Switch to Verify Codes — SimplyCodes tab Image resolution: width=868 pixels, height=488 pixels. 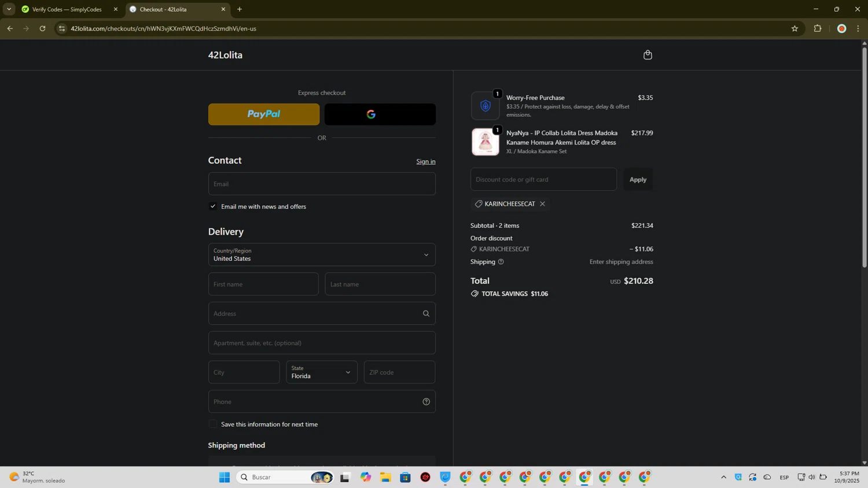click(x=67, y=9)
